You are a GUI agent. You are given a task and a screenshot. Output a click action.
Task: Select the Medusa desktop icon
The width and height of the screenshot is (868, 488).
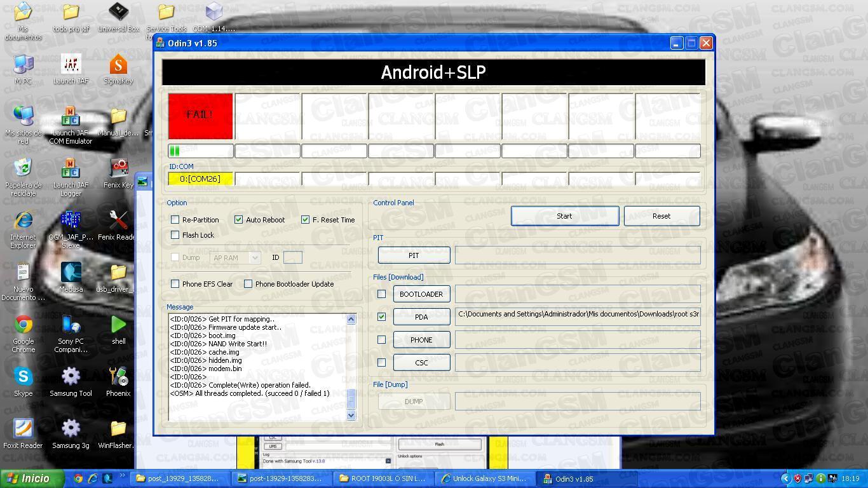coord(71,278)
